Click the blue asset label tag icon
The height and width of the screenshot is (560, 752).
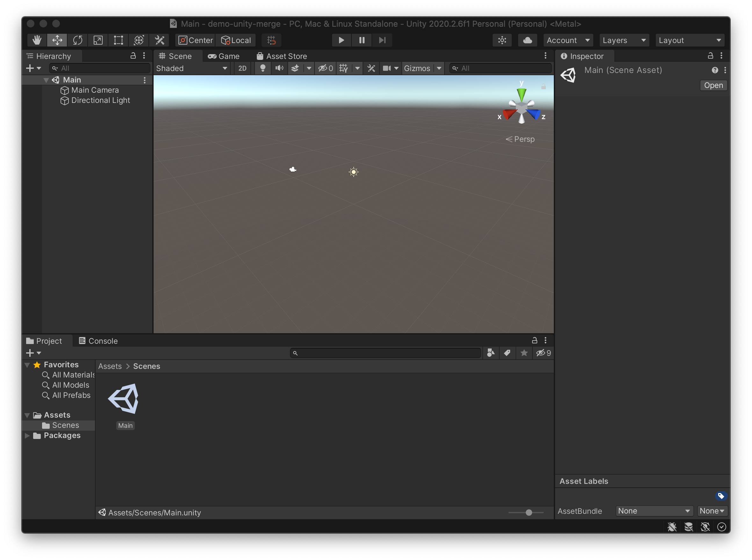(x=721, y=496)
